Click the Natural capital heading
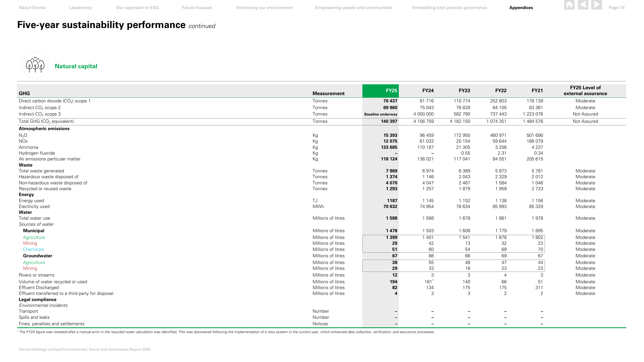Viewport: 644px width, 362px height. click(x=76, y=66)
